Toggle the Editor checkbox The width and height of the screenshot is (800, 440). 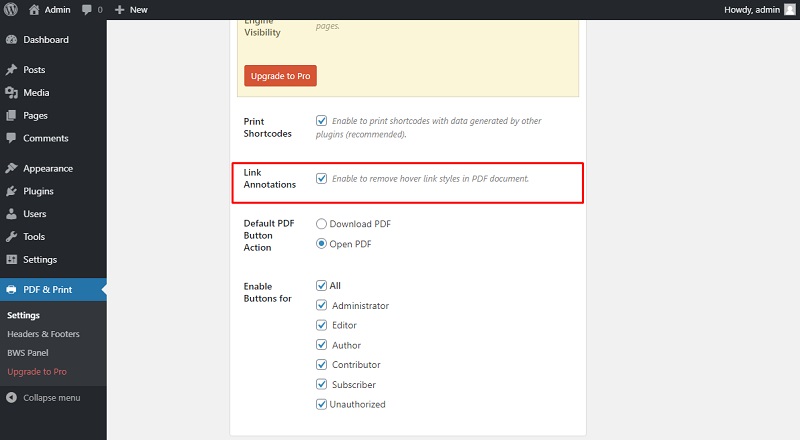tap(321, 325)
